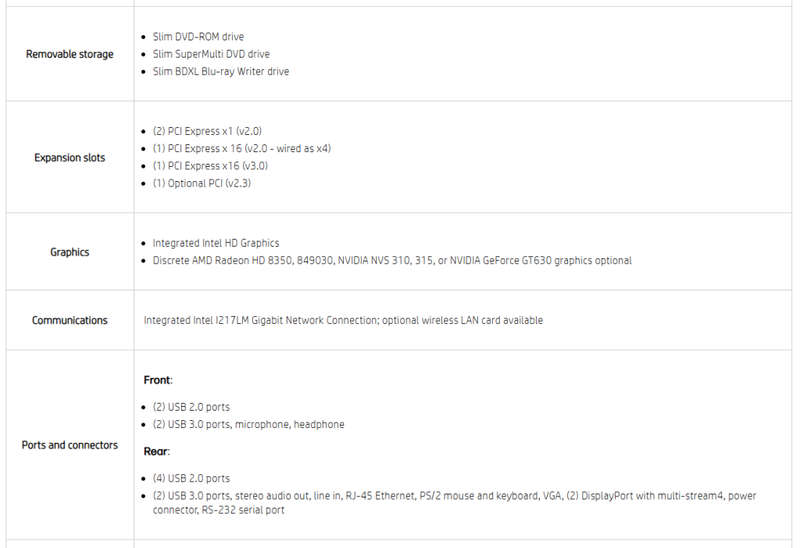Click Slim SuperMulti DVD drive entry

point(211,54)
